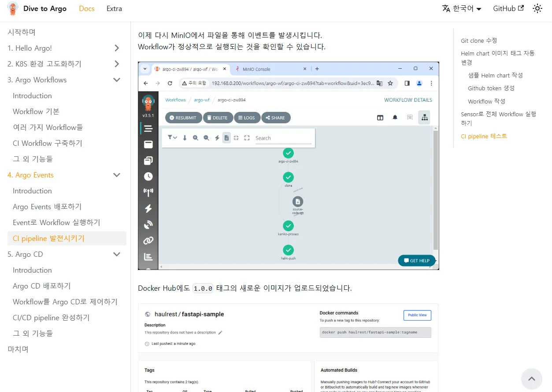Image resolution: width=552 pixels, height=392 pixels.
Task: Click the Dive to Argo logo
Action: 13,8
